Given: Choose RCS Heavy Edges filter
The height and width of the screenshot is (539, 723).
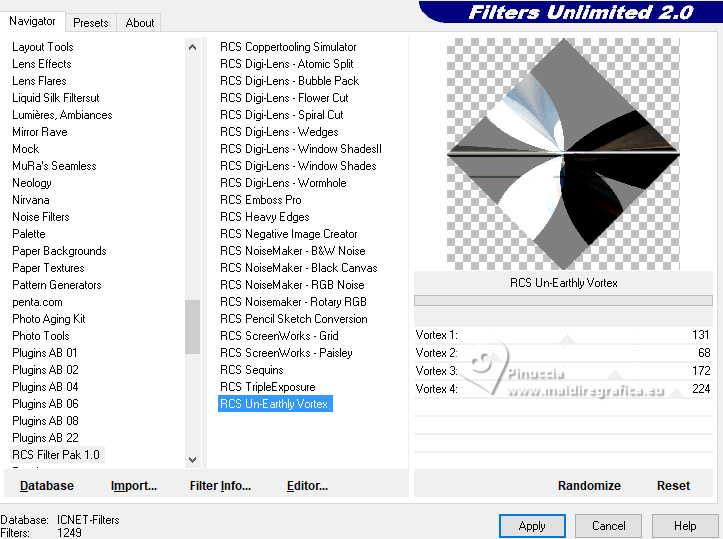Looking at the screenshot, I should tap(265, 217).
